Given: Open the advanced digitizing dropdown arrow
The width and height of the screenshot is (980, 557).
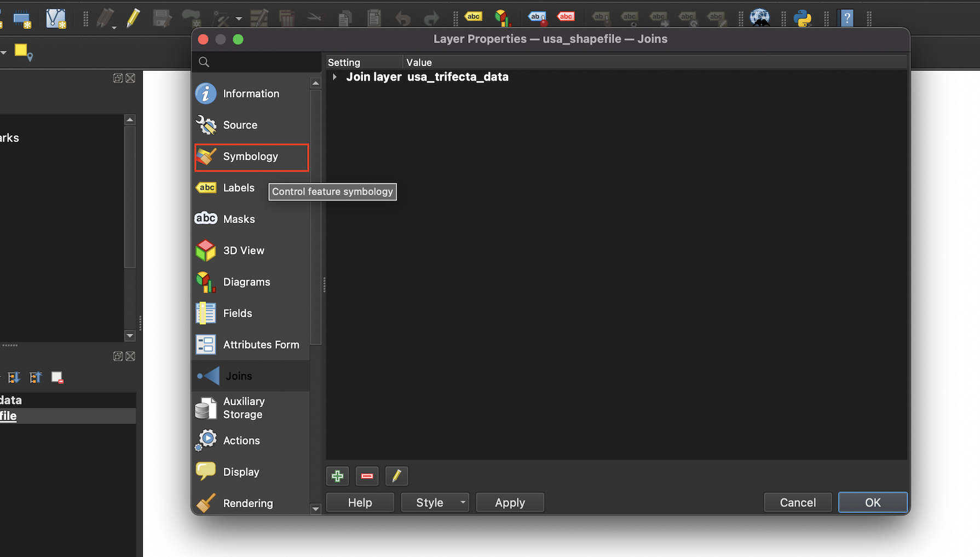Looking at the screenshot, I should point(239,18).
